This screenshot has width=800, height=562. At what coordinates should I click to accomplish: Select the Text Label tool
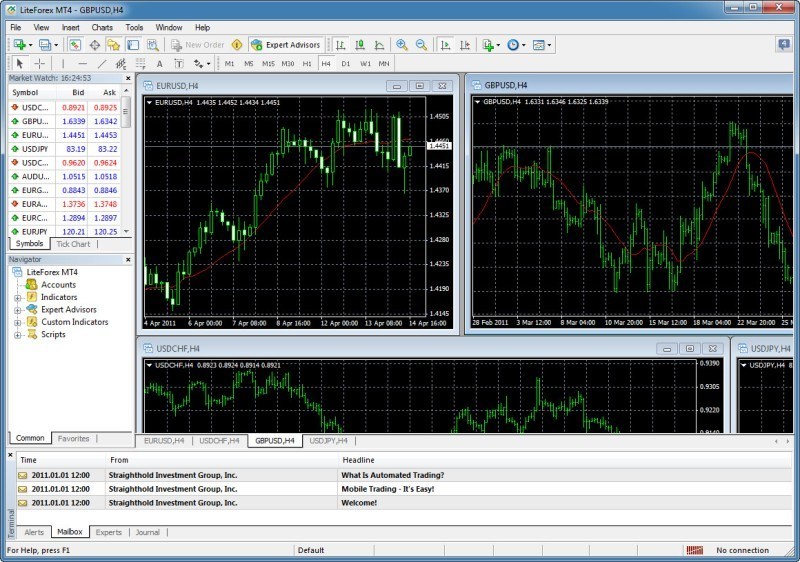click(179, 64)
